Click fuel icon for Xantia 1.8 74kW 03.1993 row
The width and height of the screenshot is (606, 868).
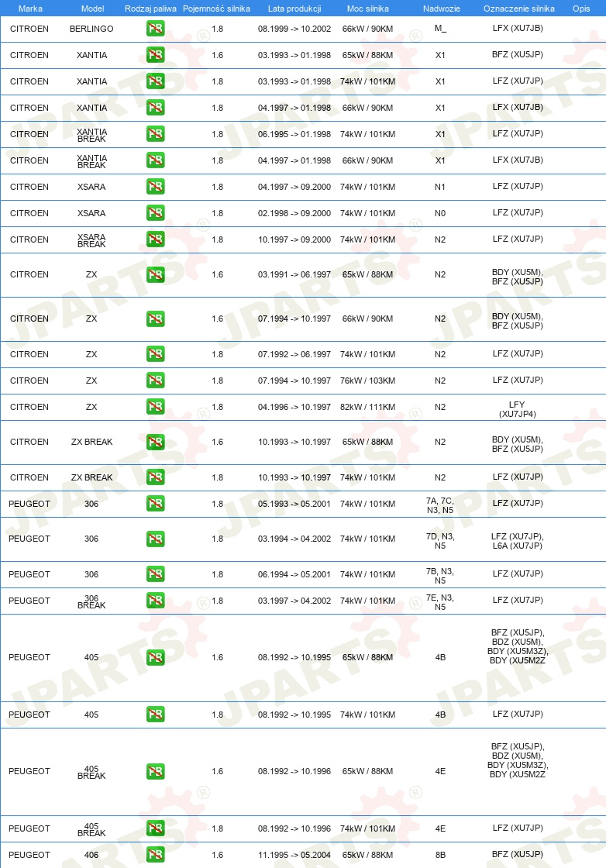[x=156, y=81]
